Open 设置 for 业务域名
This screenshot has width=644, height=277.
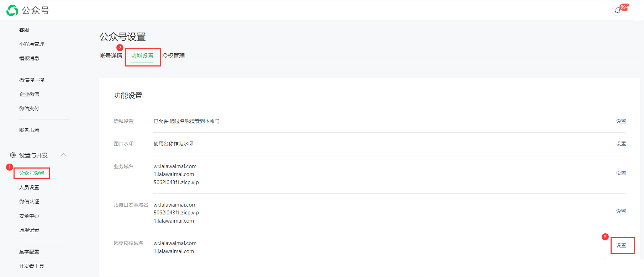click(x=621, y=173)
